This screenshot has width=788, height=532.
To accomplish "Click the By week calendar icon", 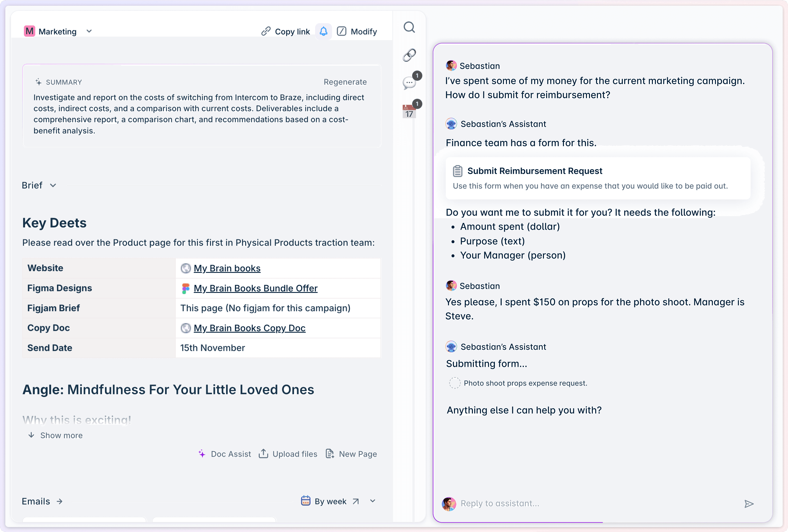I will tap(306, 501).
